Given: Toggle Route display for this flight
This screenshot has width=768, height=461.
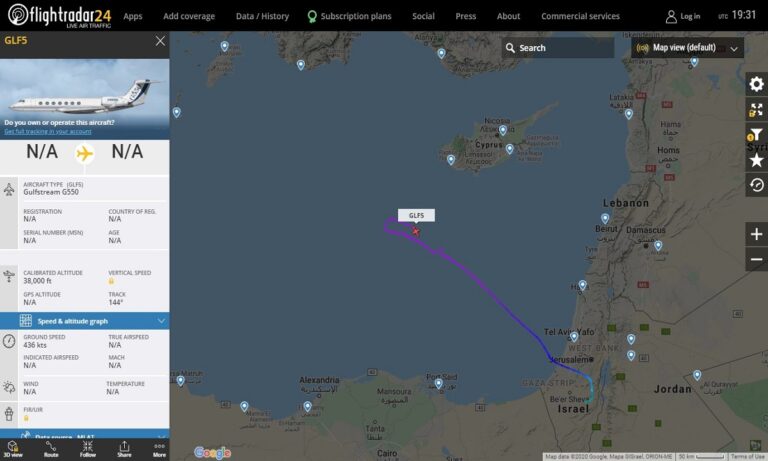Looking at the screenshot, I should pos(51,449).
